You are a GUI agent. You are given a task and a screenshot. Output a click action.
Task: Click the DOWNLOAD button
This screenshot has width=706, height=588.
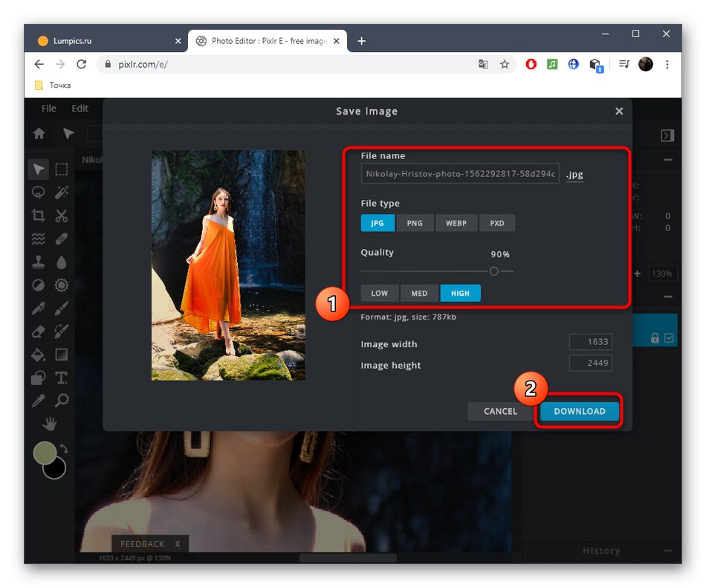[x=580, y=411]
